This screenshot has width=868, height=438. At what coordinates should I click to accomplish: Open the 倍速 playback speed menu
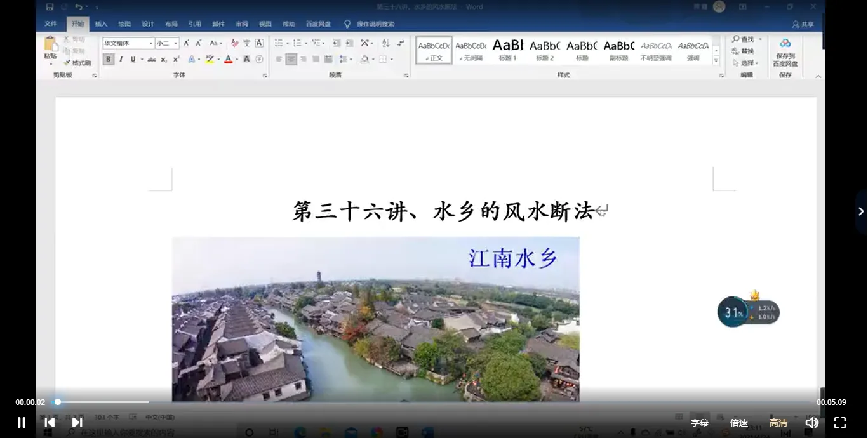click(x=739, y=423)
